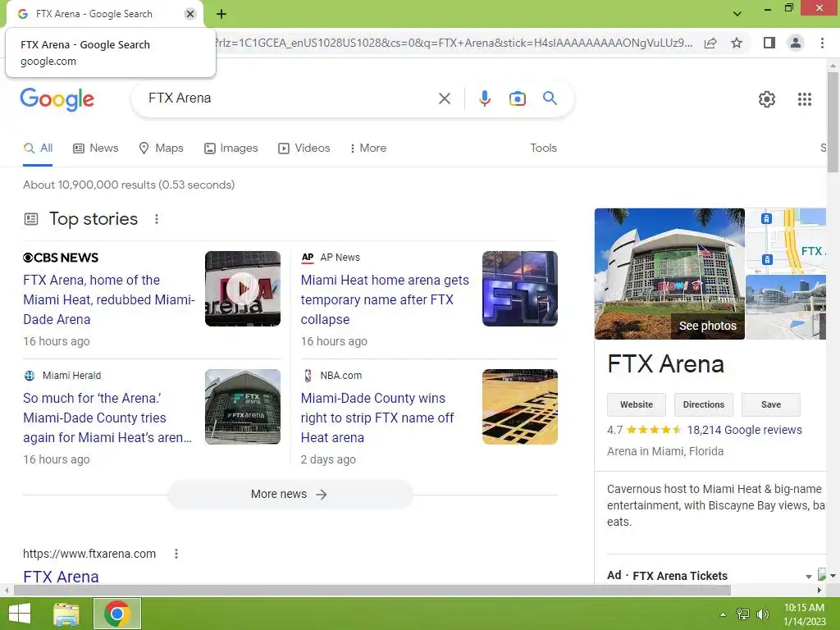Open Miami Herald 'the Arena' story
The height and width of the screenshot is (630, 840).
pyautogui.click(x=107, y=418)
